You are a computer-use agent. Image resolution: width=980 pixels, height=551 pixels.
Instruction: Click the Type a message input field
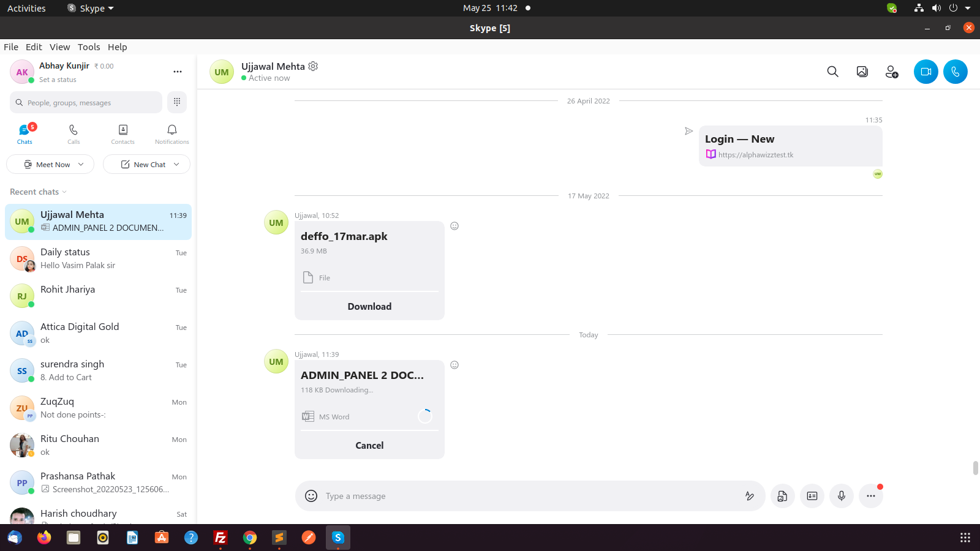(530, 496)
